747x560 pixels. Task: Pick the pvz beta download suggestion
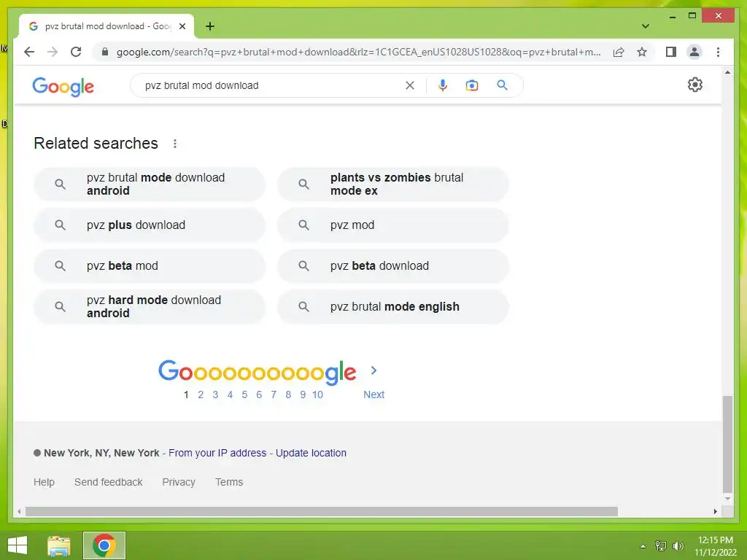point(393,265)
